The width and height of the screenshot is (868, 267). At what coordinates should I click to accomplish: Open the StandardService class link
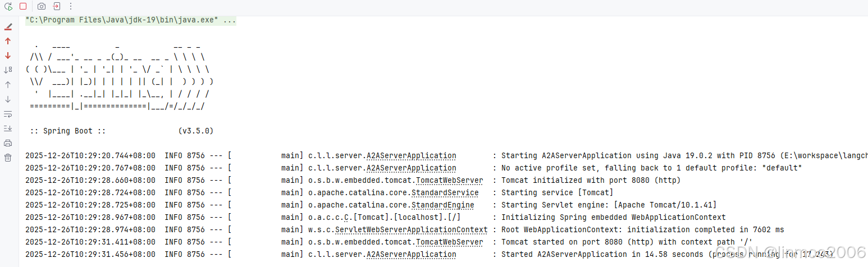445,192
